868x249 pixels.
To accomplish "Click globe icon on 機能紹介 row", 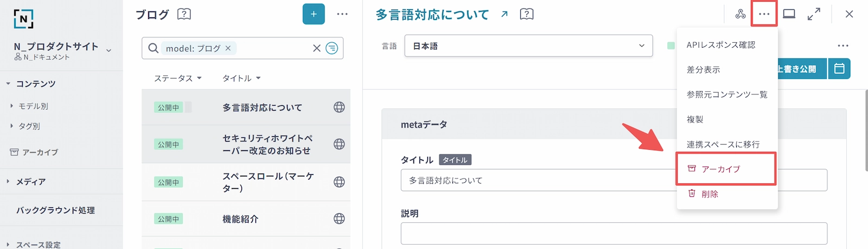I will click(339, 219).
